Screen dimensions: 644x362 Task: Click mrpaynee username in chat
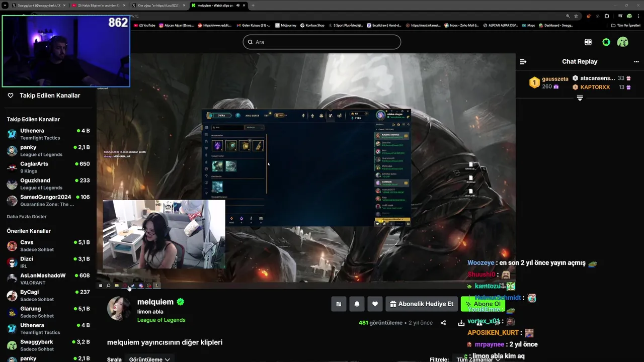[x=490, y=344]
